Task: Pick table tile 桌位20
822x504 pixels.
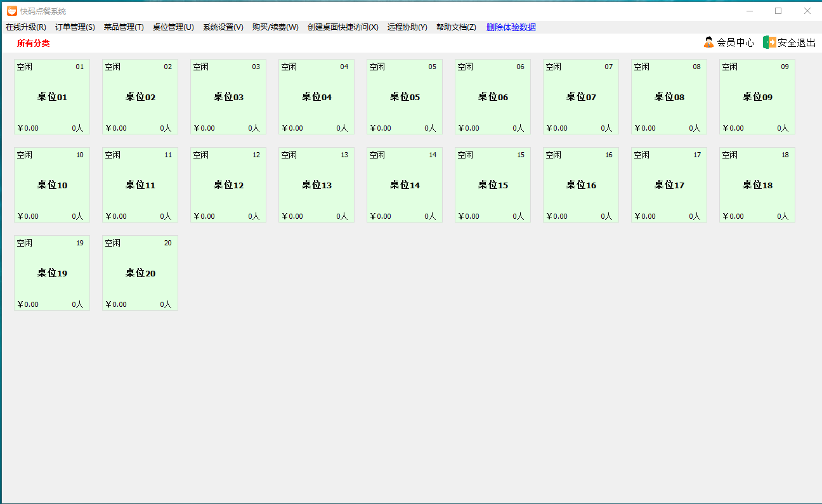Action: [140, 273]
